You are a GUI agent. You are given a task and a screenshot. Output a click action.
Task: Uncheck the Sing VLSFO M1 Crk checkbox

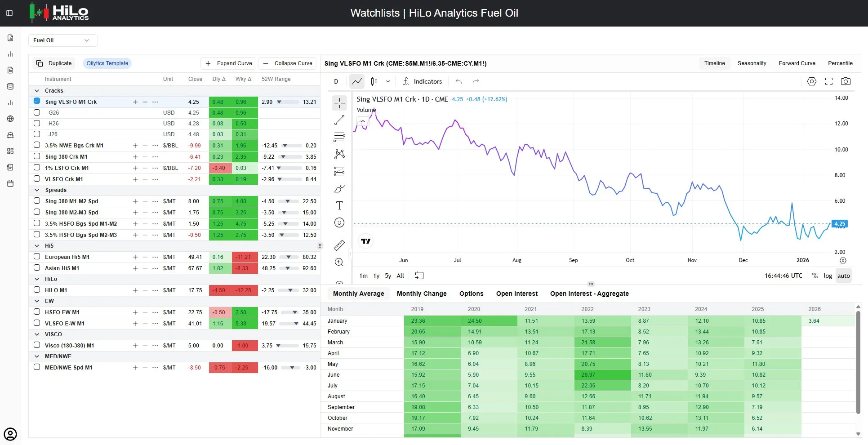point(37,101)
